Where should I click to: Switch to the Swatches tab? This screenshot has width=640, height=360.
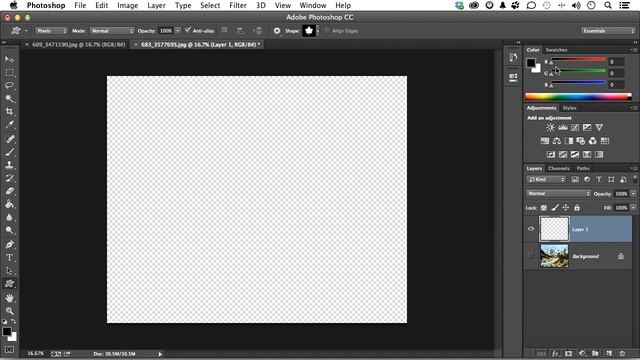556,50
